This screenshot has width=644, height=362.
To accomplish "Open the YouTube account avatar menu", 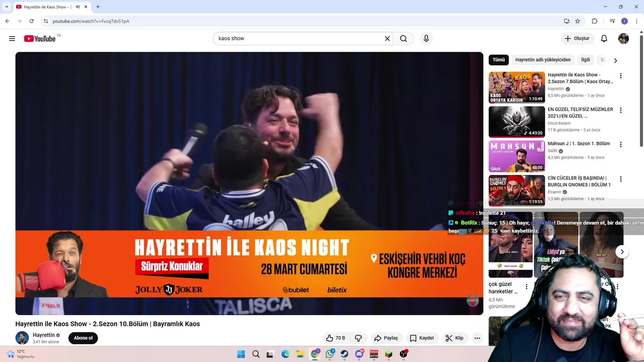I will pos(623,39).
